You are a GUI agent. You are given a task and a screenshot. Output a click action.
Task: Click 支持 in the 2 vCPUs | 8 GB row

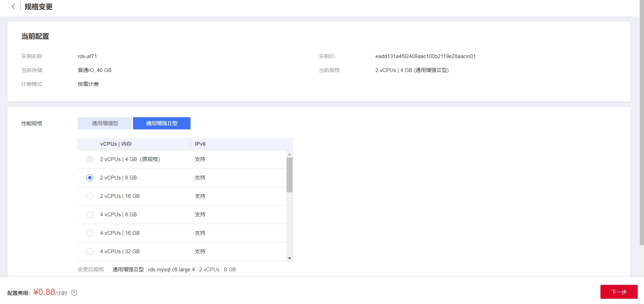[200, 178]
